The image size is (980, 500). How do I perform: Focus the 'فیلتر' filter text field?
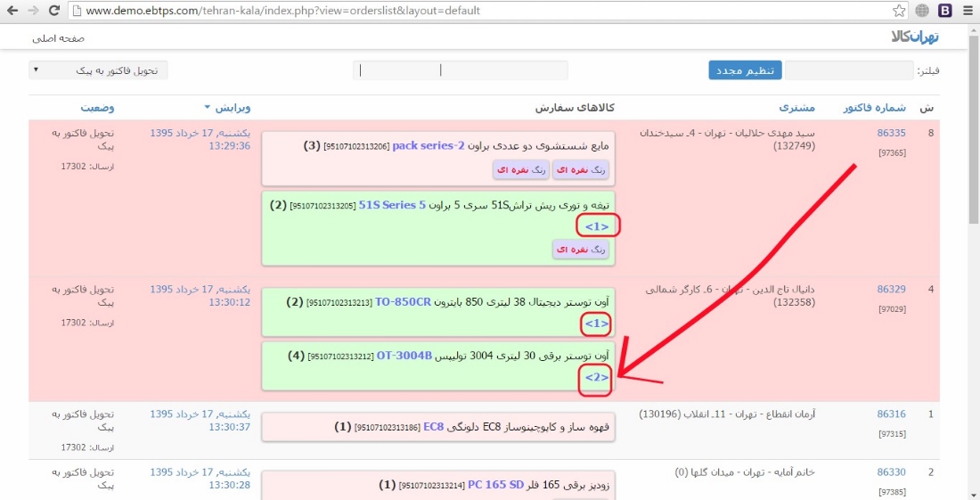pyautogui.click(x=848, y=70)
